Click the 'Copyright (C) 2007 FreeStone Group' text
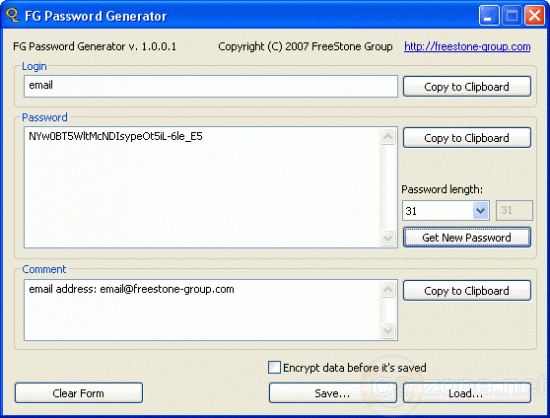The image size is (550, 418). coord(305,46)
